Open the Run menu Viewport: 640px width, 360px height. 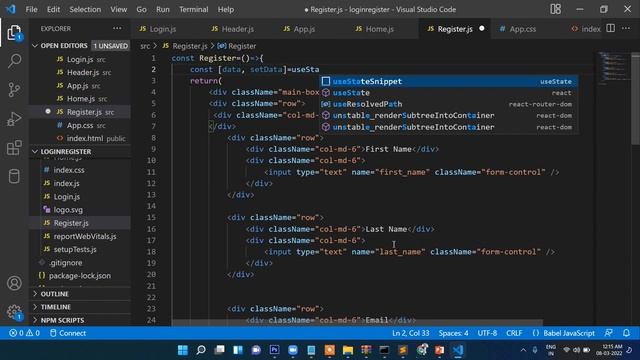(x=162, y=9)
